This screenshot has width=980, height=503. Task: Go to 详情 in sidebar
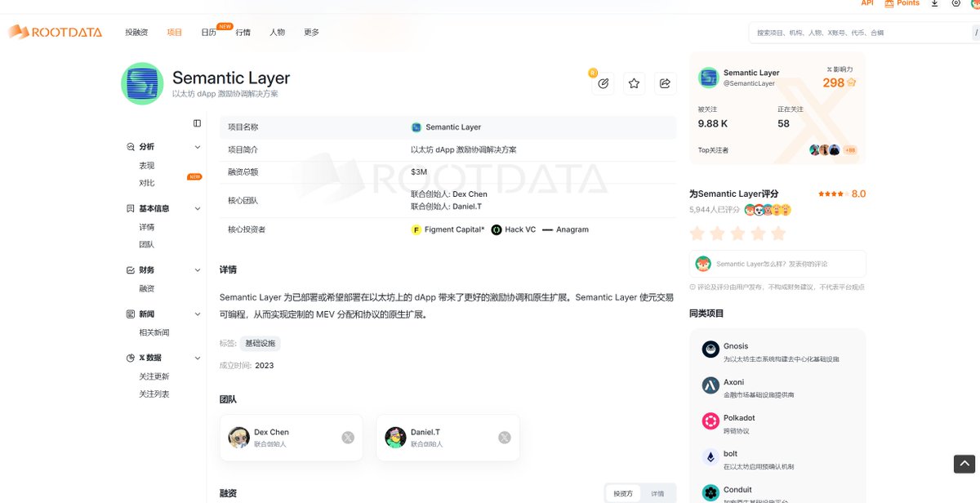[146, 227]
